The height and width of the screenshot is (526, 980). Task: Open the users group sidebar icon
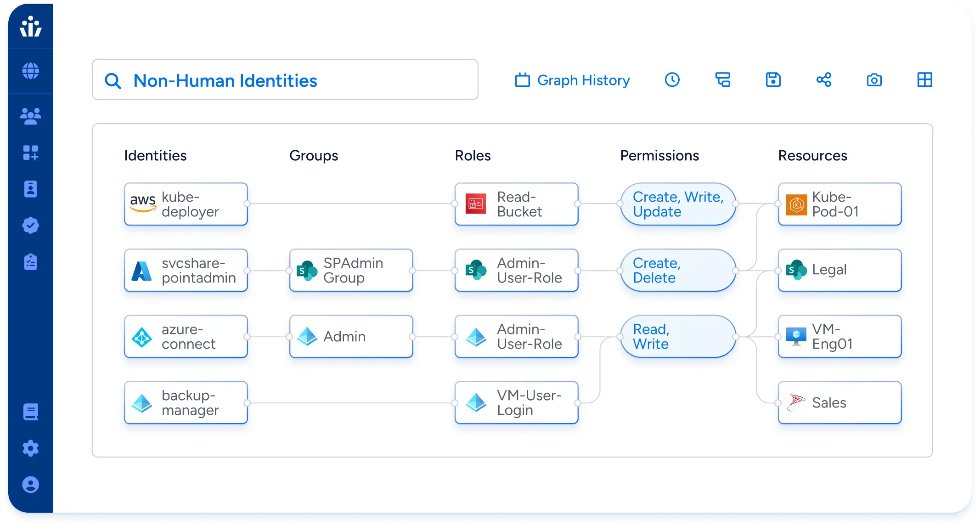point(30,116)
